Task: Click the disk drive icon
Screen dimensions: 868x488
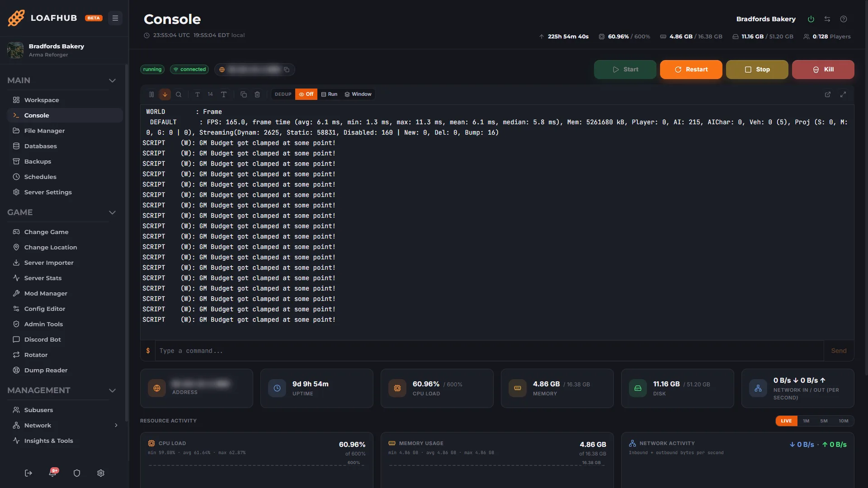Action: click(x=638, y=388)
